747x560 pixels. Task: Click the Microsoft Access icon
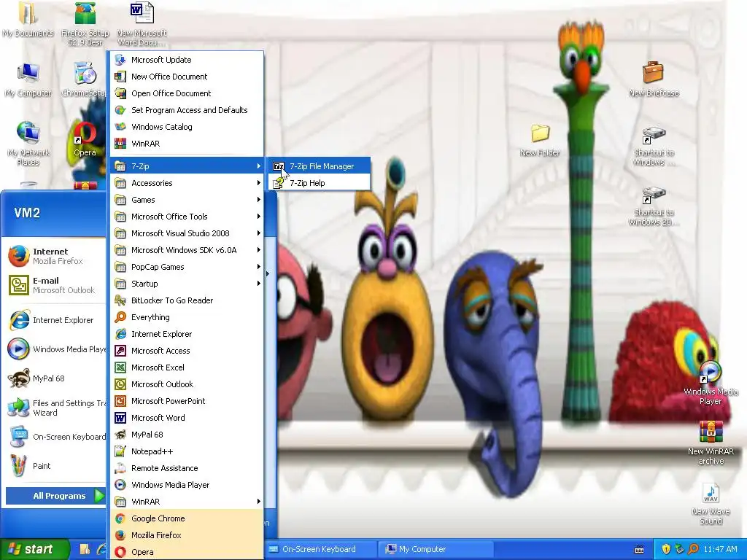[x=120, y=351]
